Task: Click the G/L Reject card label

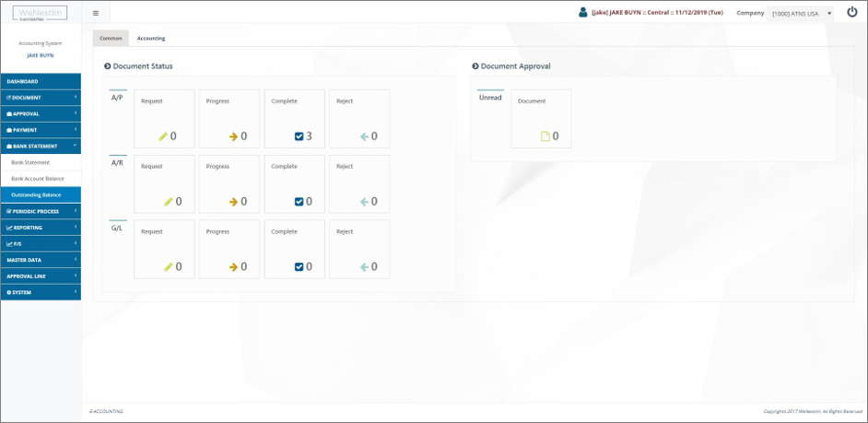Action: (x=345, y=232)
